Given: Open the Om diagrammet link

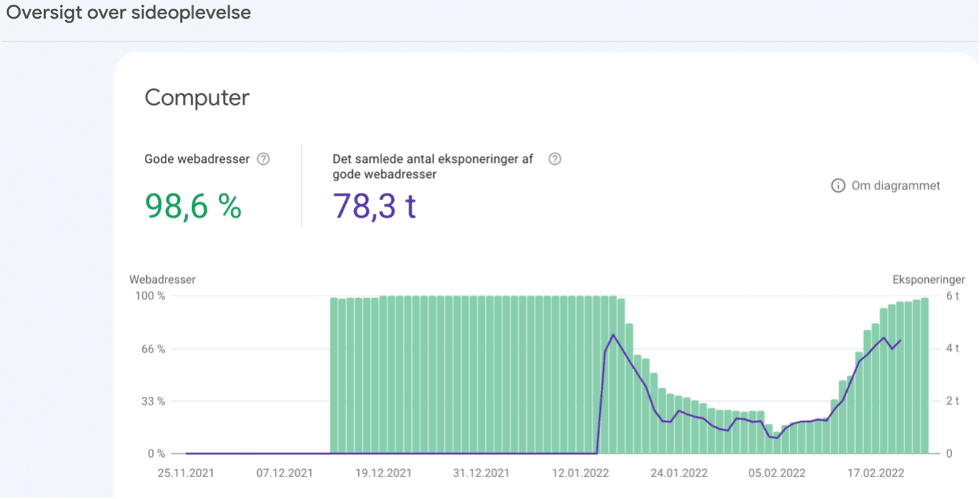Looking at the screenshot, I should click(x=896, y=186).
